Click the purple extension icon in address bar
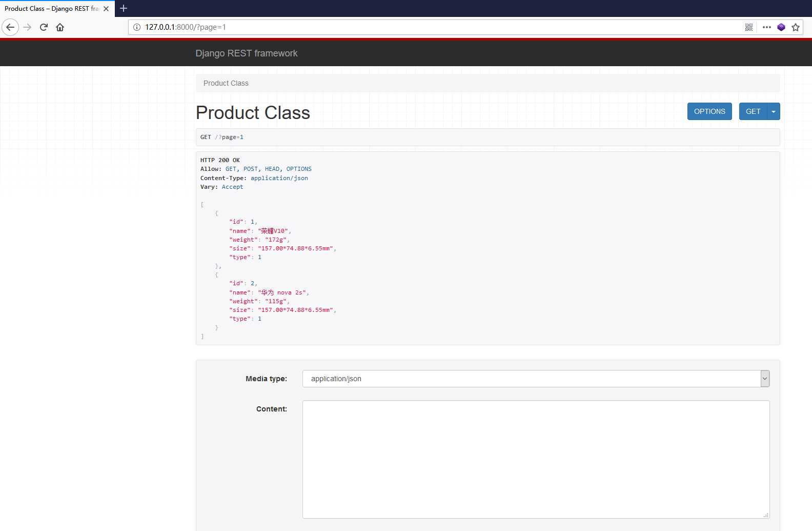Screen dimensions: 812x531 (781, 27)
